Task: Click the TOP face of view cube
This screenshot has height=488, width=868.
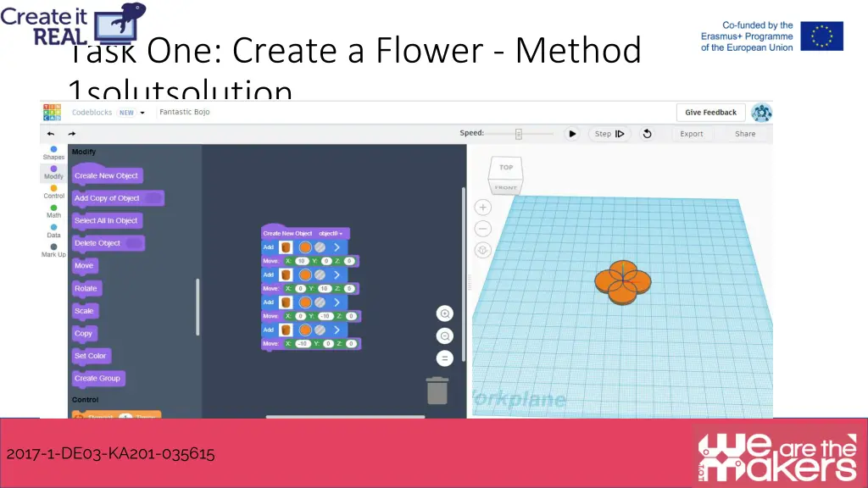Action: [x=505, y=168]
